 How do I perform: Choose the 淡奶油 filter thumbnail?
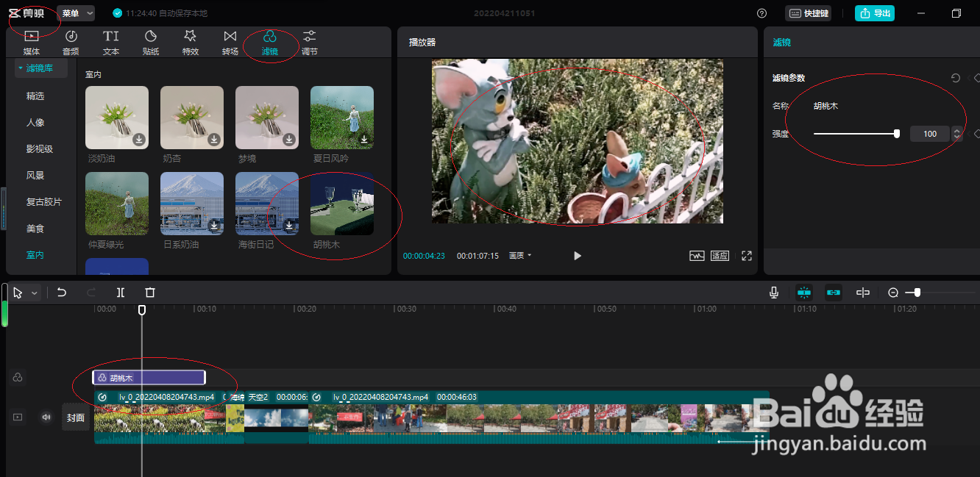pos(117,118)
